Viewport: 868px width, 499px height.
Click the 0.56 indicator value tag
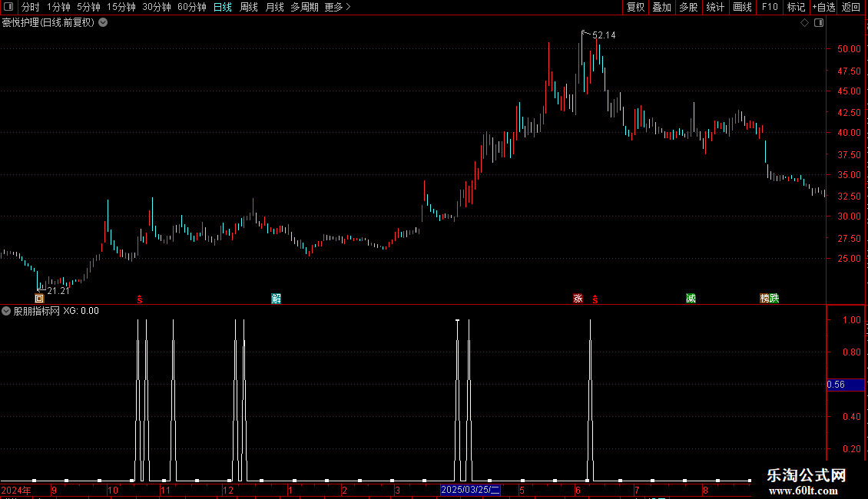click(845, 385)
